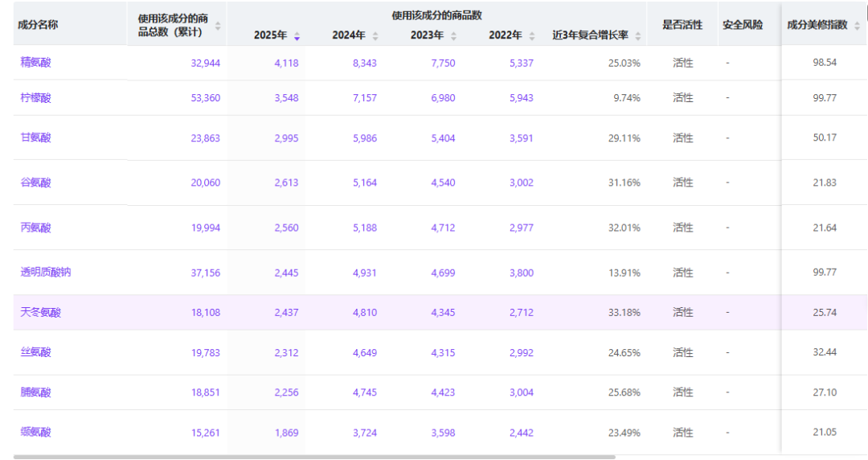The height and width of the screenshot is (460, 868).
Task: Click 甘氨酸 total products count 23,863
Action: click(206, 138)
